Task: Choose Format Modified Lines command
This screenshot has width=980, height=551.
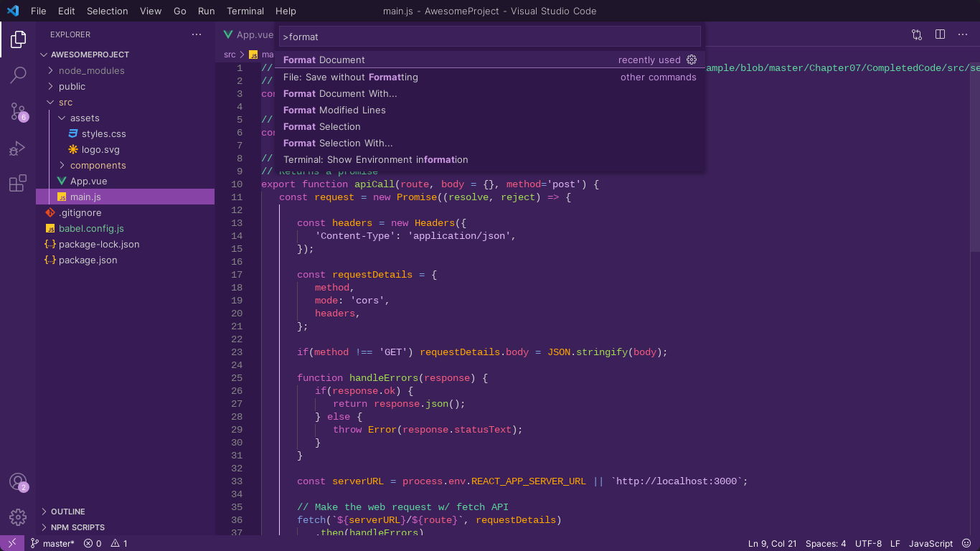Action: [489, 110]
